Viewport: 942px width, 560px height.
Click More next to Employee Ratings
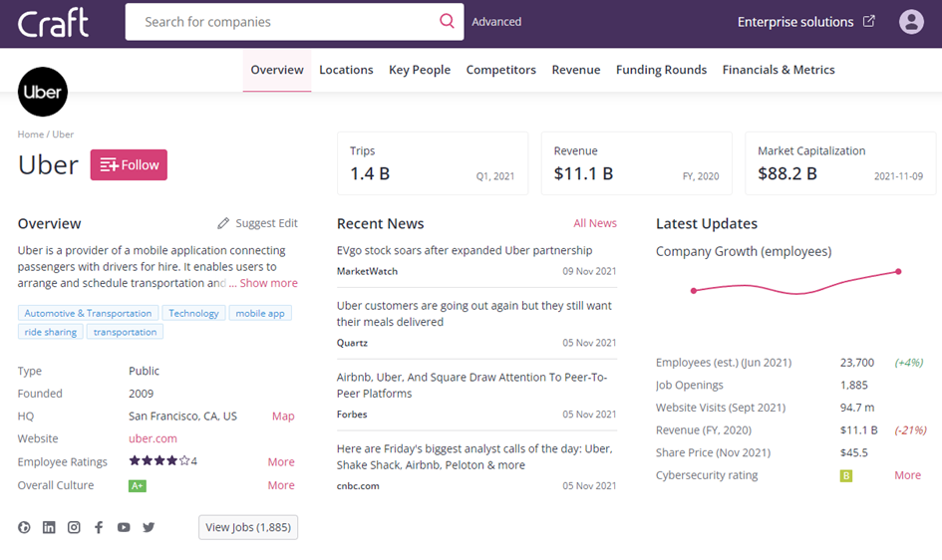pos(281,462)
